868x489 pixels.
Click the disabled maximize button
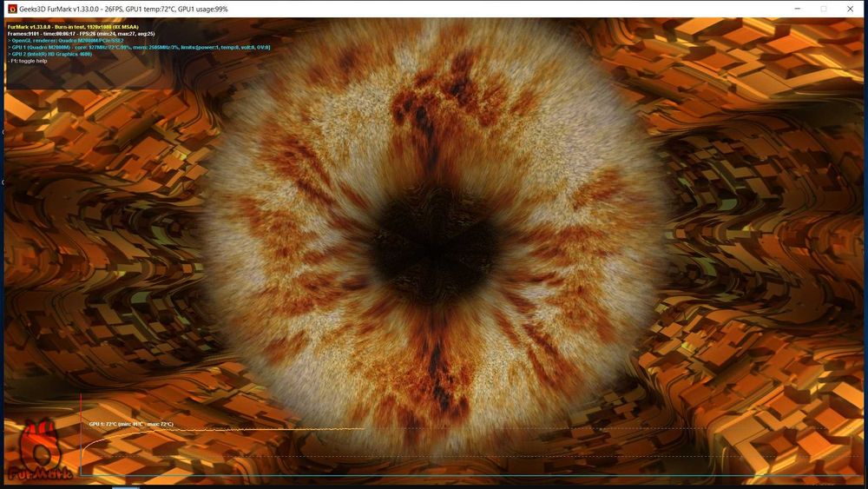coord(824,9)
